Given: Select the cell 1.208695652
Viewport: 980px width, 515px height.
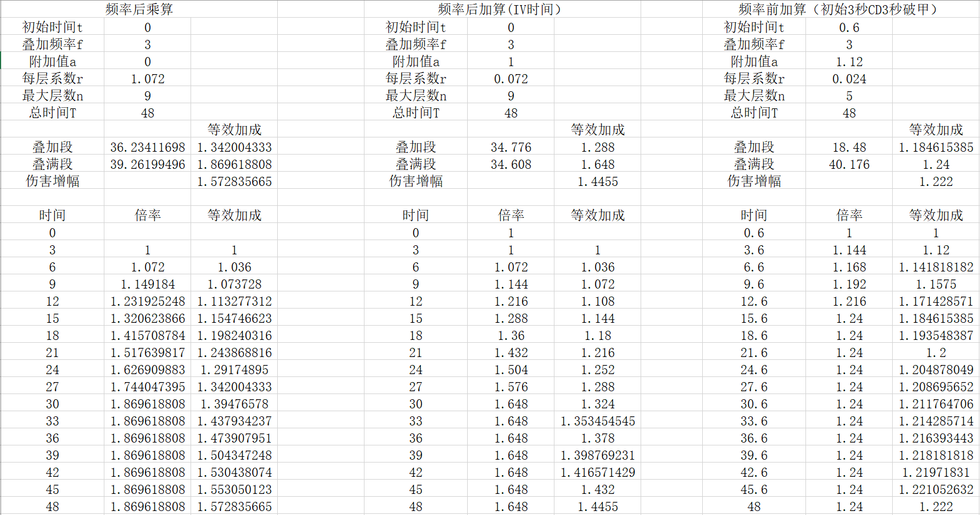Looking at the screenshot, I should (x=936, y=387).
